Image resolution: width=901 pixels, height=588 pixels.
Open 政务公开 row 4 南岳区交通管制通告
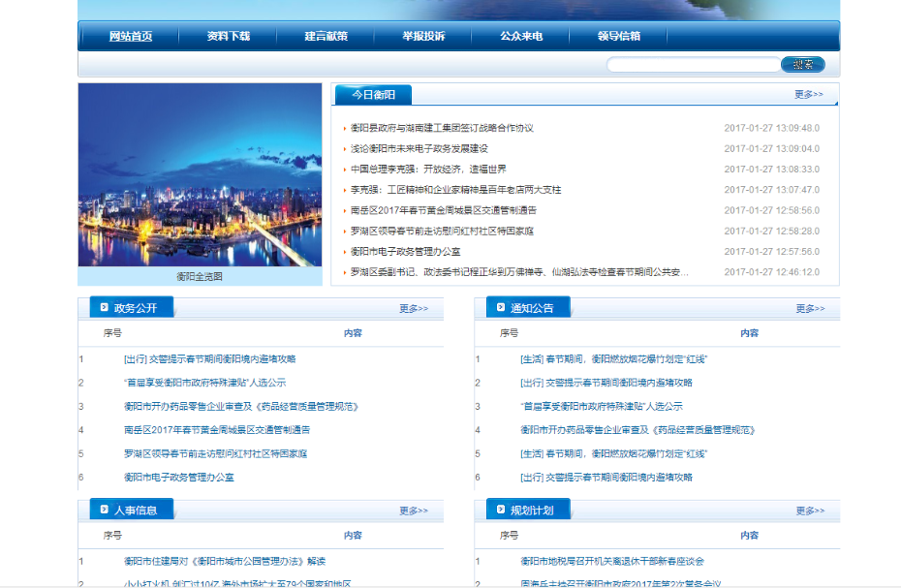click(217, 430)
